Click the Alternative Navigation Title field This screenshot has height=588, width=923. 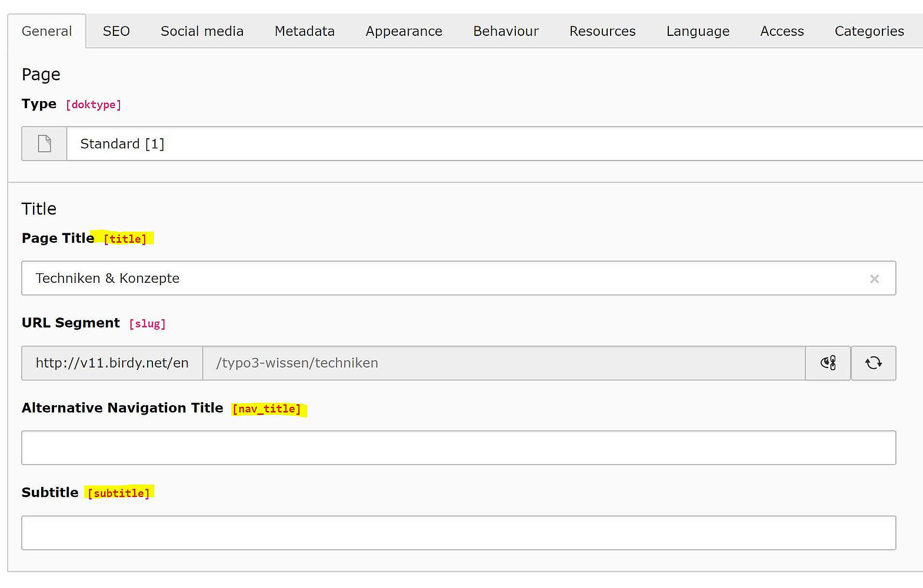458,447
